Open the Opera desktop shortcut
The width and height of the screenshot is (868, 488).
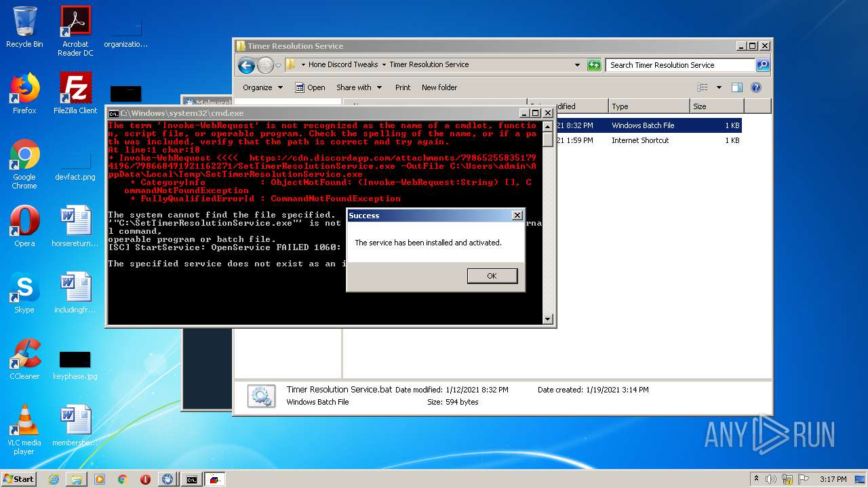24,226
